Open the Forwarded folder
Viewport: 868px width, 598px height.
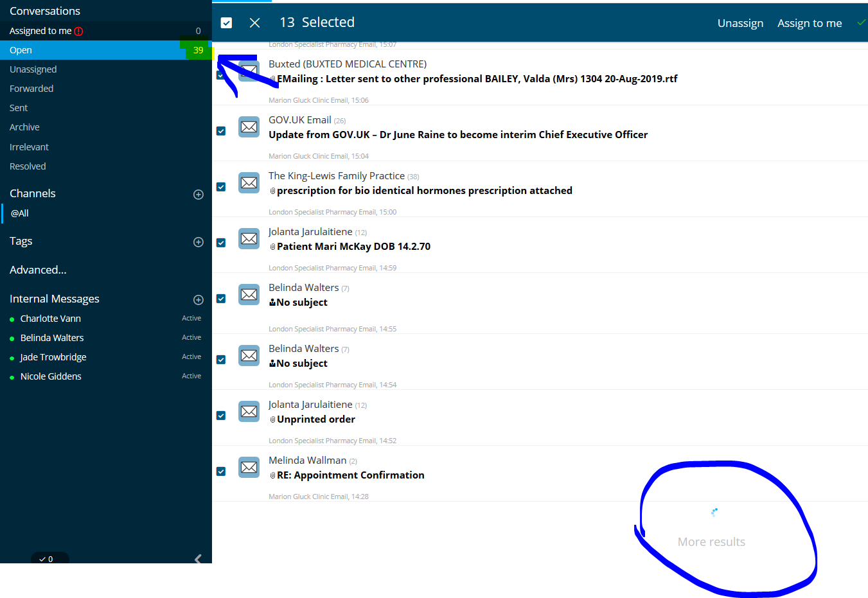click(31, 89)
